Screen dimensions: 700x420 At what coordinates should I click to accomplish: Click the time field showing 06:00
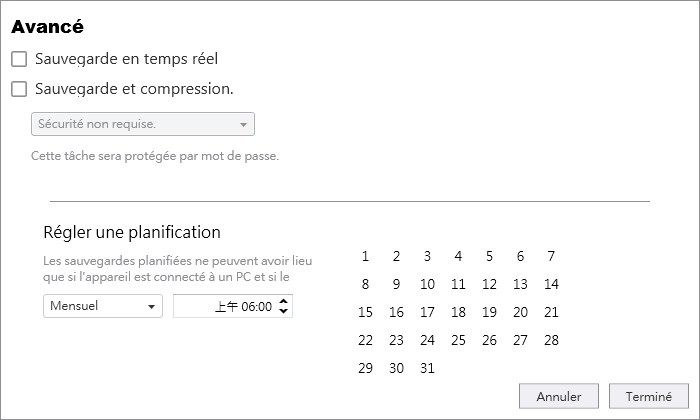click(x=233, y=306)
